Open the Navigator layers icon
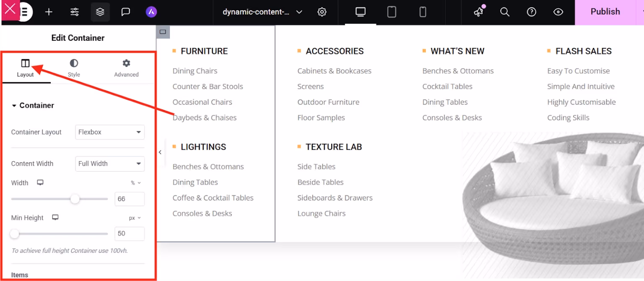 tap(100, 12)
